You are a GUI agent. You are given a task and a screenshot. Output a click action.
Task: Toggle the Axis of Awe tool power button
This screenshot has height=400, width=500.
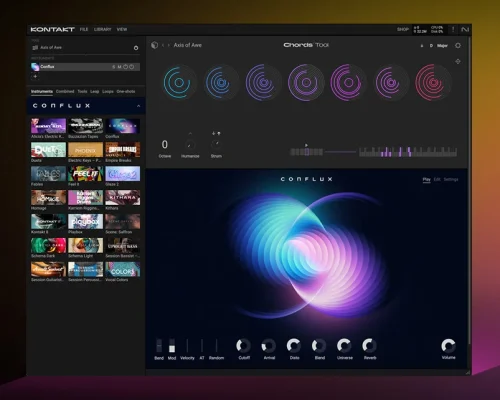pos(136,48)
